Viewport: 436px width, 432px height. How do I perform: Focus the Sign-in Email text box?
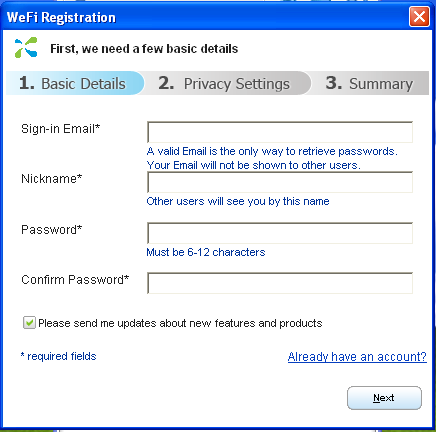pyautogui.click(x=280, y=132)
